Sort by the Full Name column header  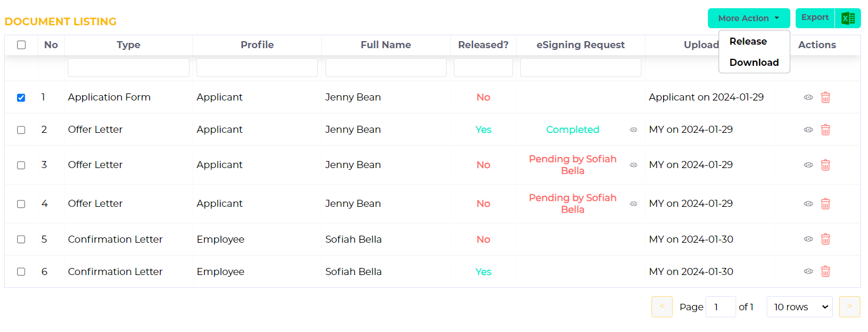[386, 45]
